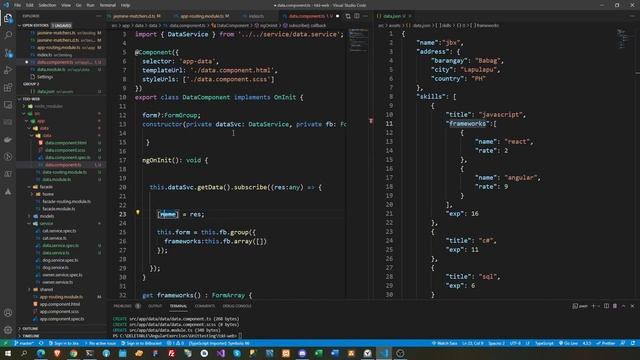Click errors and warnings count in status bar
This screenshot has width=640, height=360.
[x=176, y=343]
